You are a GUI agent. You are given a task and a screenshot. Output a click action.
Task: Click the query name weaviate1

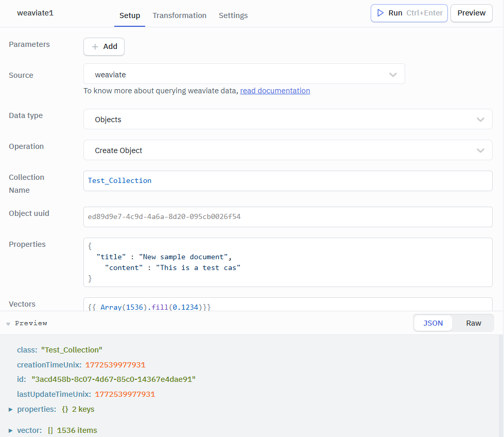tap(36, 13)
